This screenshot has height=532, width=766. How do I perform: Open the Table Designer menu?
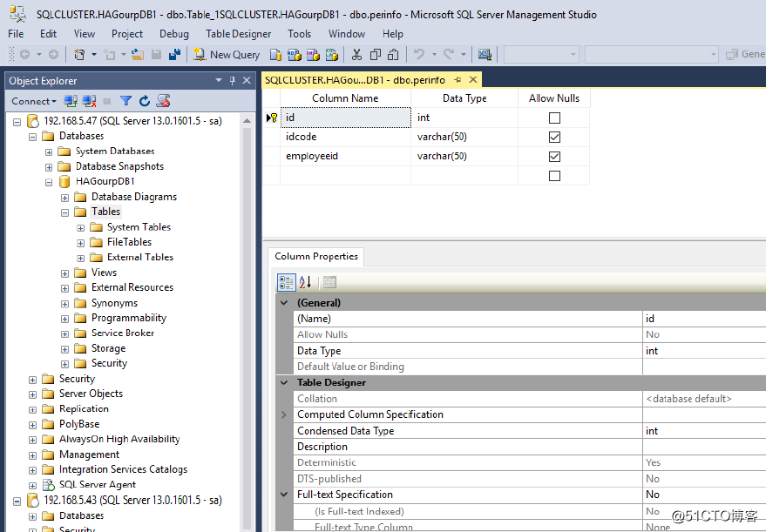[239, 34]
